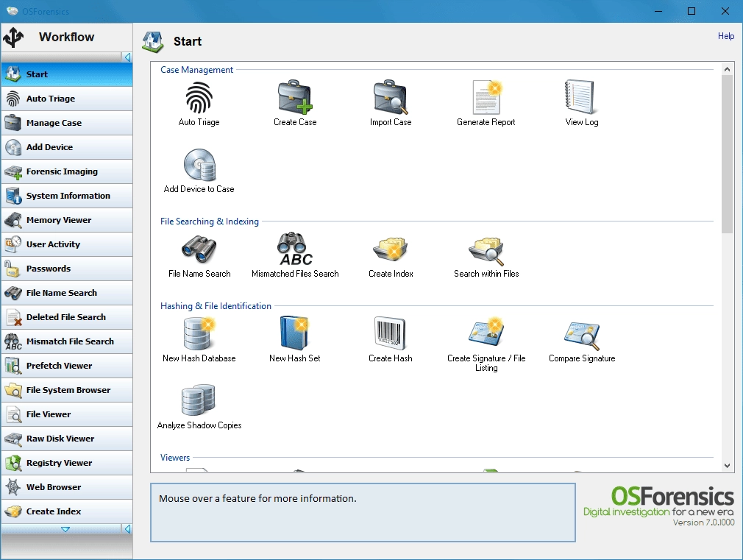Click the Add Device to Case icon
Image resolution: width=743 pixels, height=560 pixels.
click(x=199, y=165)
